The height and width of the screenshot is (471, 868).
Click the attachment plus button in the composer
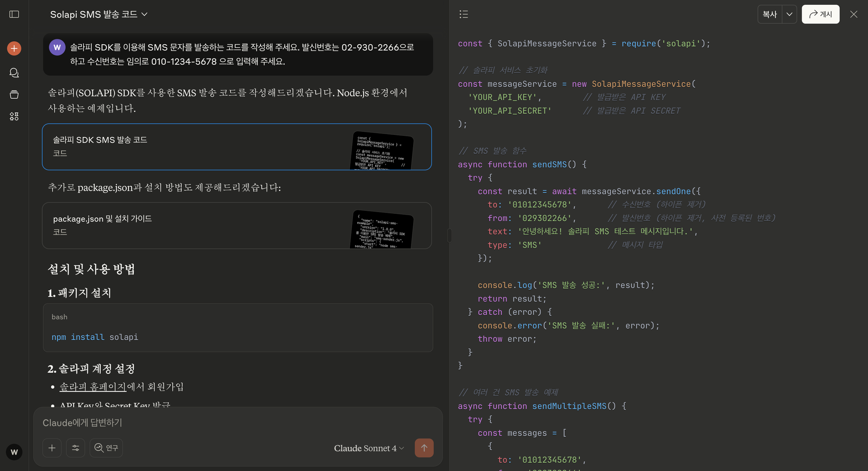point(52,448)
